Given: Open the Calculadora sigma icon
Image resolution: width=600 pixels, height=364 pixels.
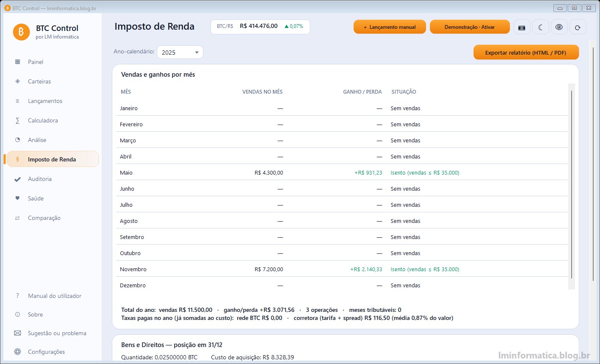Looking at the screenshot, I should pyautogui.click(x=17, y=120).
